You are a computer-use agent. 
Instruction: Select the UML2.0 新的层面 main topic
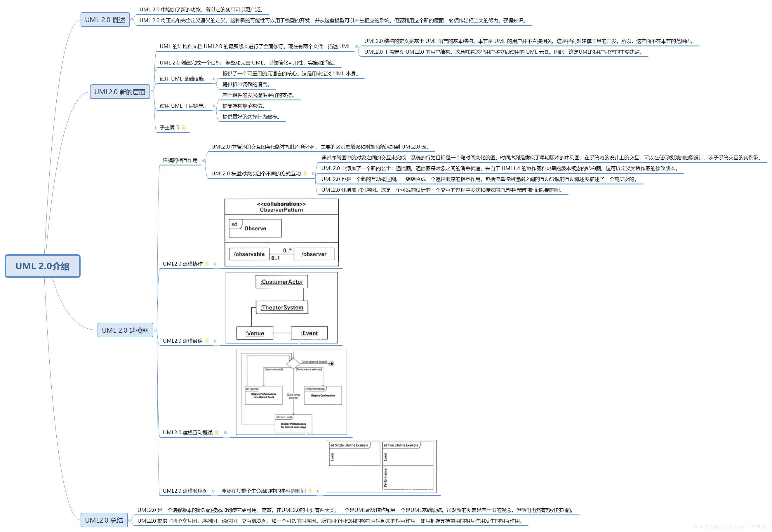[120, 92]
